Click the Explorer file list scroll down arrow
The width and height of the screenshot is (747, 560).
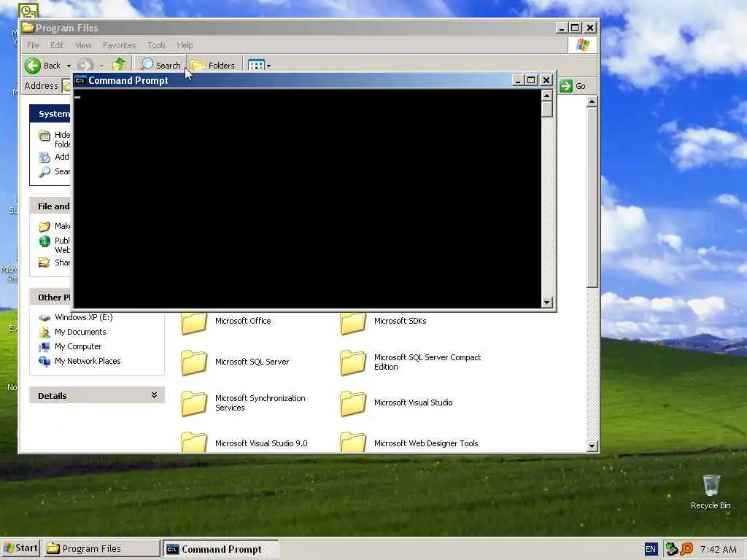pos(592,446)
